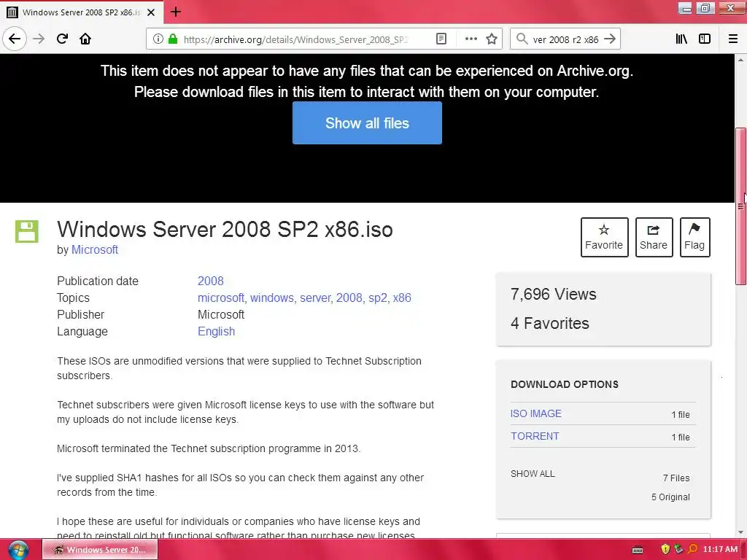The width and height of the screenshot is (747, 560).
Task: Flag this item with the Flag button
Action: (x=694, y=237)
